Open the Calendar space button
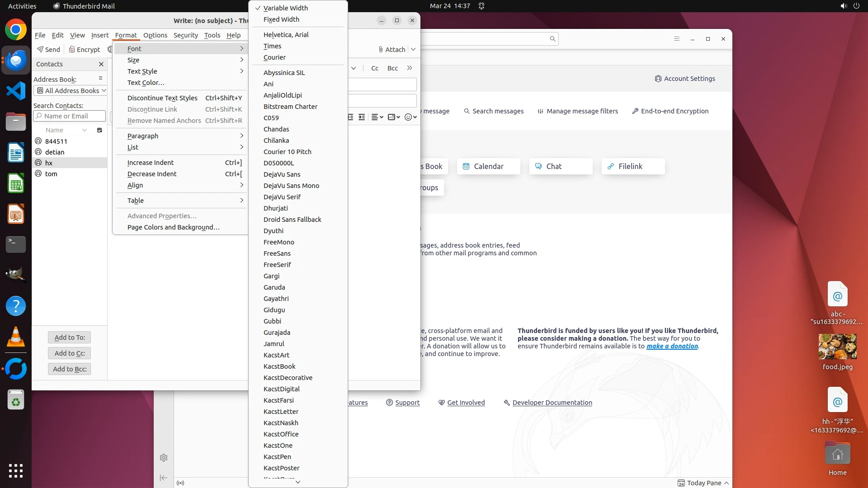The width and height of the screenshot is (868, 488). 488,166
